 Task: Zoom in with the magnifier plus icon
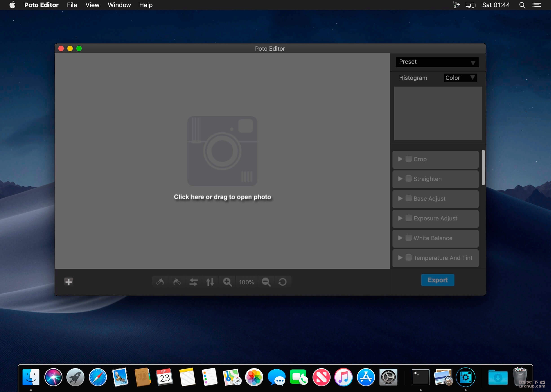point(227,282)
